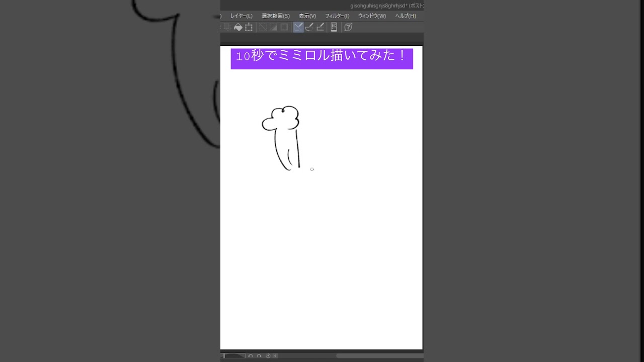The width and height of the screenshot is (644, 362).
Task: Open the support question-mark icon
Action: coord(348,27)
